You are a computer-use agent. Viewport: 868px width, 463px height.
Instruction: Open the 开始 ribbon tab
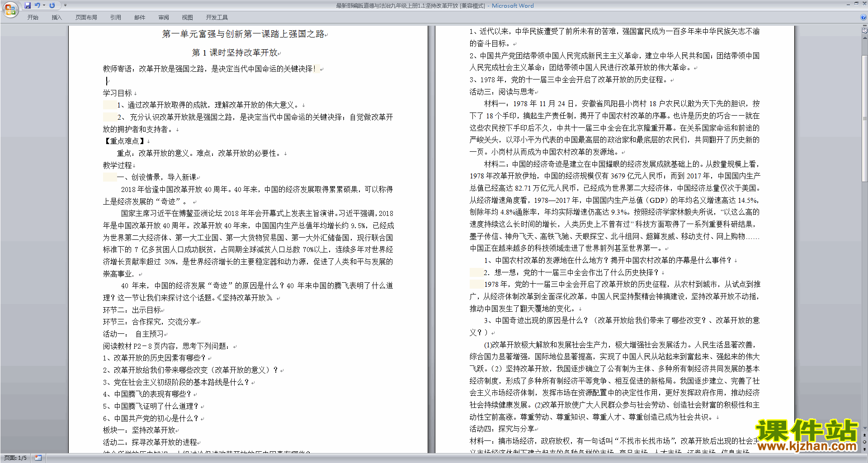(x=33, y=18)
